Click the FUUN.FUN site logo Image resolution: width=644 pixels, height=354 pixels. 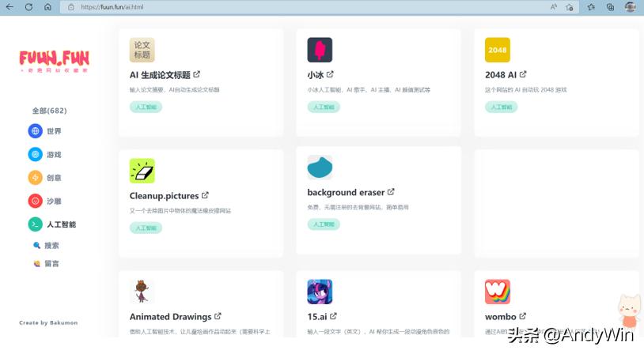coord(55,61)
